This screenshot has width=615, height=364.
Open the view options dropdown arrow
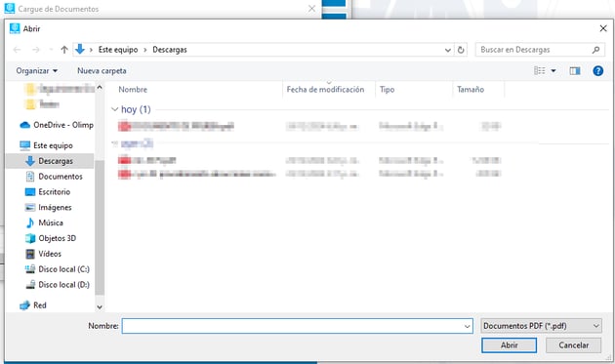pyautogui.click(x=553, y=71)
